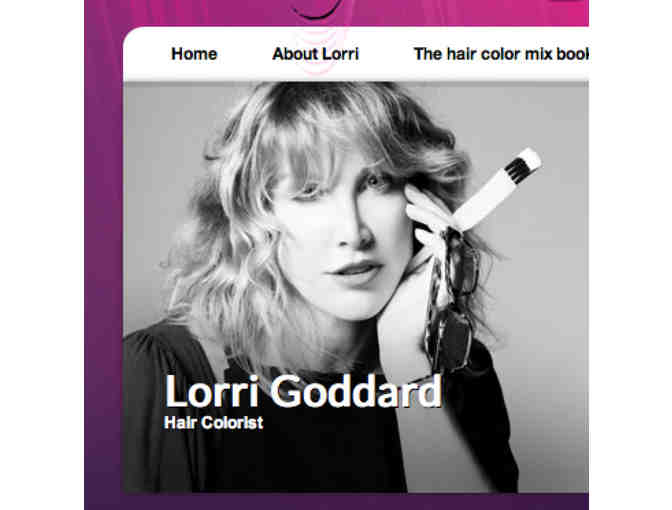Image resolution: width=672 pixels, height=510 pixels.
Task: Click the dark purple band below the photo
Action: (x=336, y=501)
